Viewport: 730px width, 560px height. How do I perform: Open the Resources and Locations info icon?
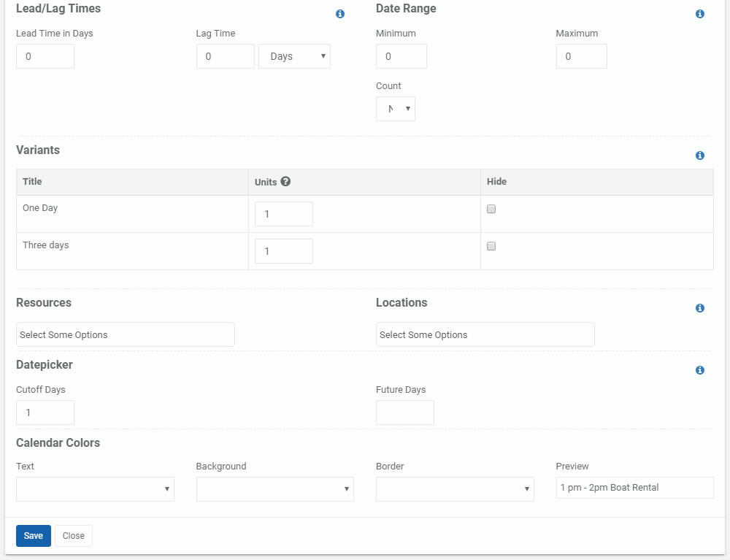[700, 308]
